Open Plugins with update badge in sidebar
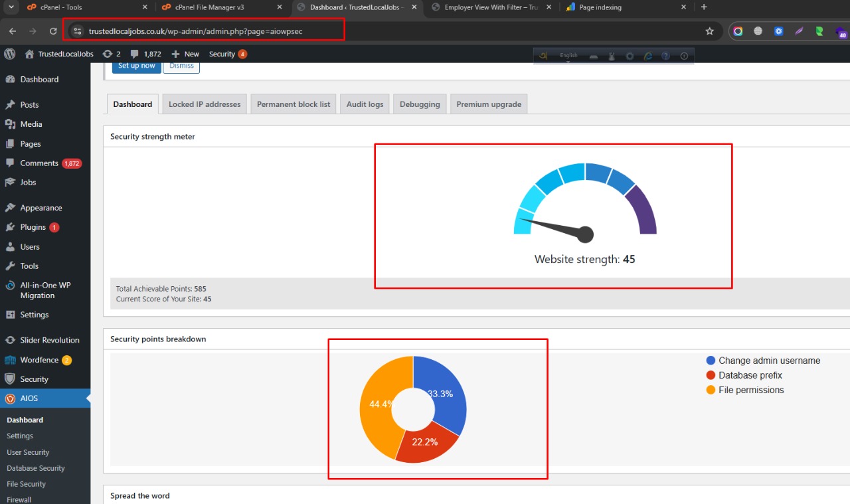Screen dimensions: 850x504 (45, 227)
